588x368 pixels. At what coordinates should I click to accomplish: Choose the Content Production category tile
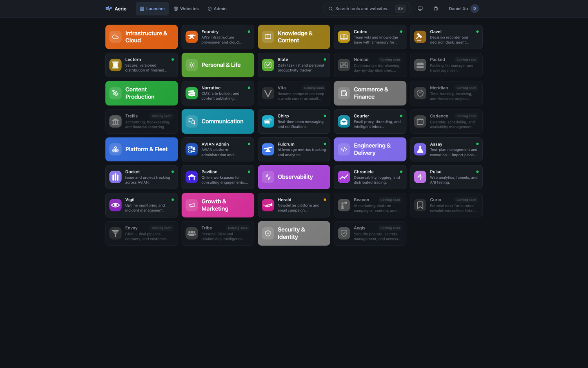[142, 93]
